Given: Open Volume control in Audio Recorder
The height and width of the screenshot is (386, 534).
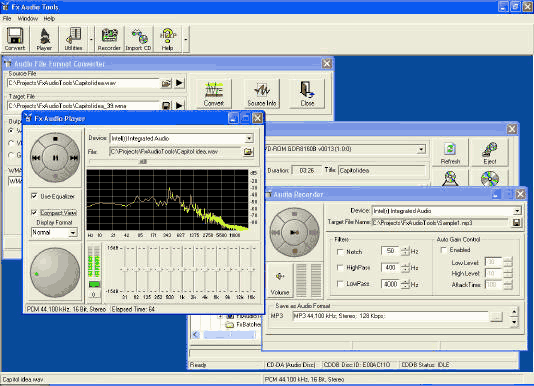Looking at the screenshot, I should 280,280.
